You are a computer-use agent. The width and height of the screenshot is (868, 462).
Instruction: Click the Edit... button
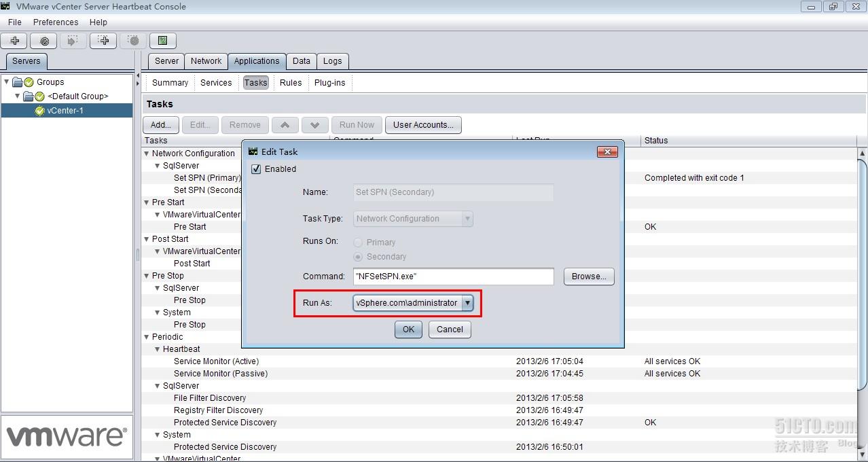200,125
